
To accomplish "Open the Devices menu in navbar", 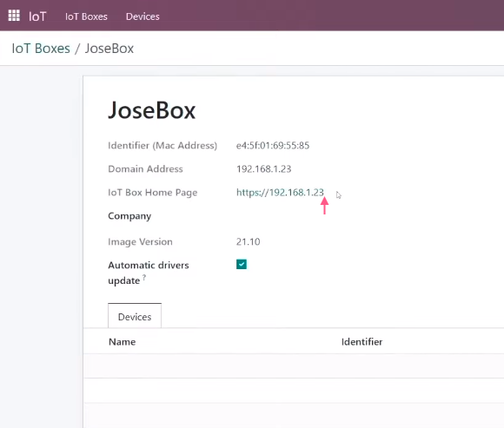I will pyautogui.click(x=143, y=16).
